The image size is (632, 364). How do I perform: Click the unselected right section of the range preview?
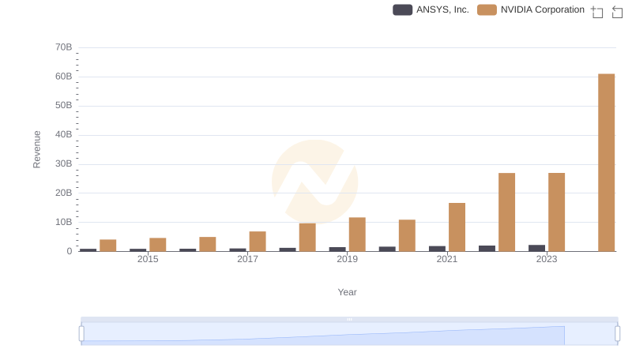coord(590,335)
